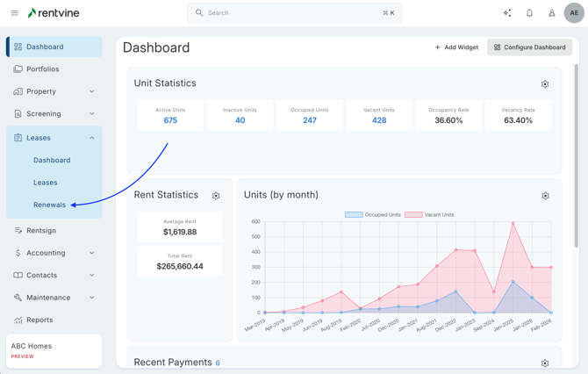Open Unit Statistics widget settings gear
The height and width of the screenshot is (374, 588).
click(x=545, y=84)
